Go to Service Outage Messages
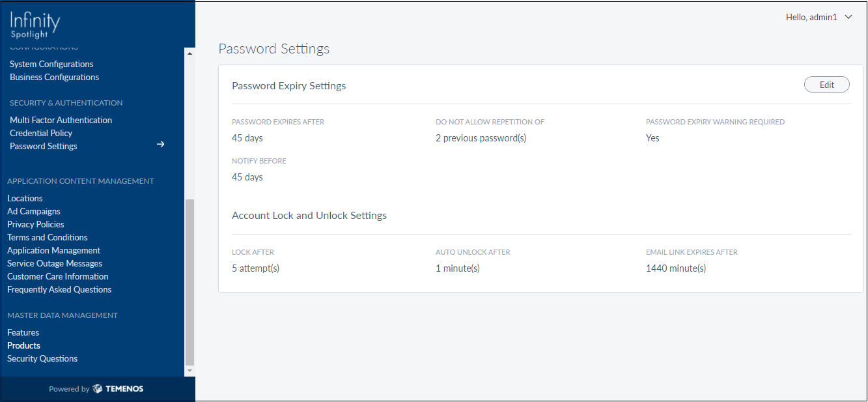Viewport: 868px width, 402px height. pyautogui.click(x=55, y=263)
